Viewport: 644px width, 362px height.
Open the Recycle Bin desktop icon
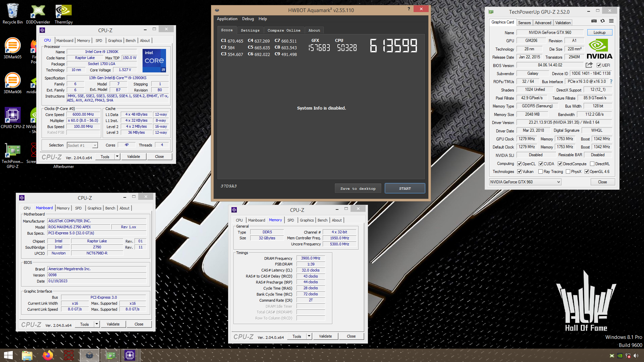click(x=12, y=14)
